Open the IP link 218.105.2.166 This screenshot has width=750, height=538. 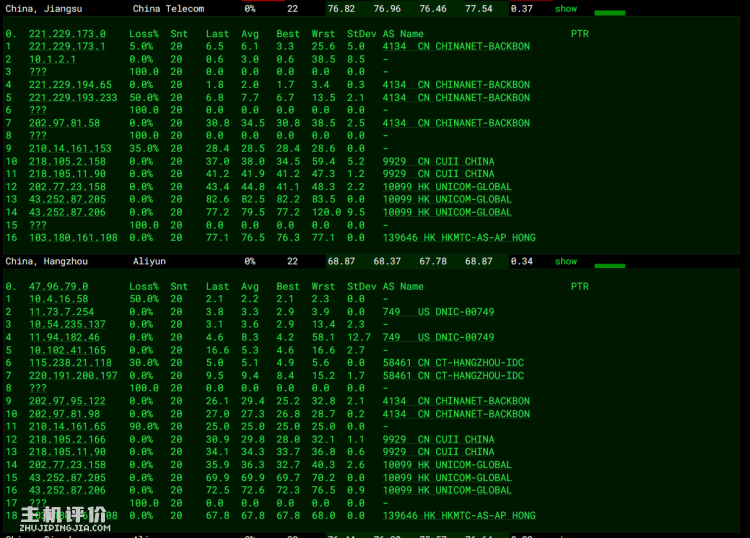67,439
